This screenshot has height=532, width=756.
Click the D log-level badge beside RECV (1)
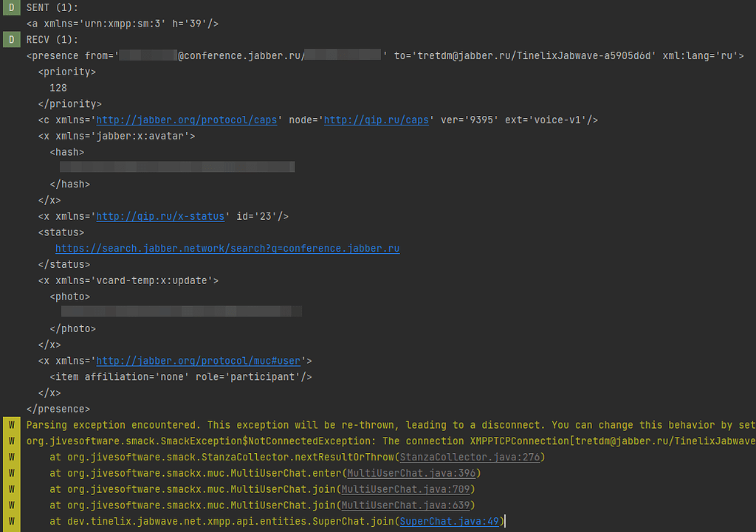click(10, 39)
